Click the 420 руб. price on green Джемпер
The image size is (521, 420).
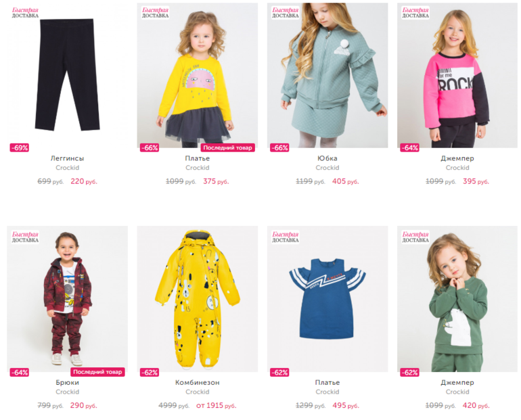click(x=476, y=405)
